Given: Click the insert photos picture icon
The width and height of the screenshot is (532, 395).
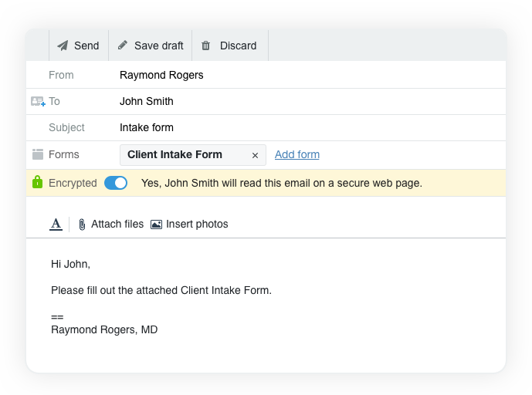Looking at the screenshot, I should point(156,224).
